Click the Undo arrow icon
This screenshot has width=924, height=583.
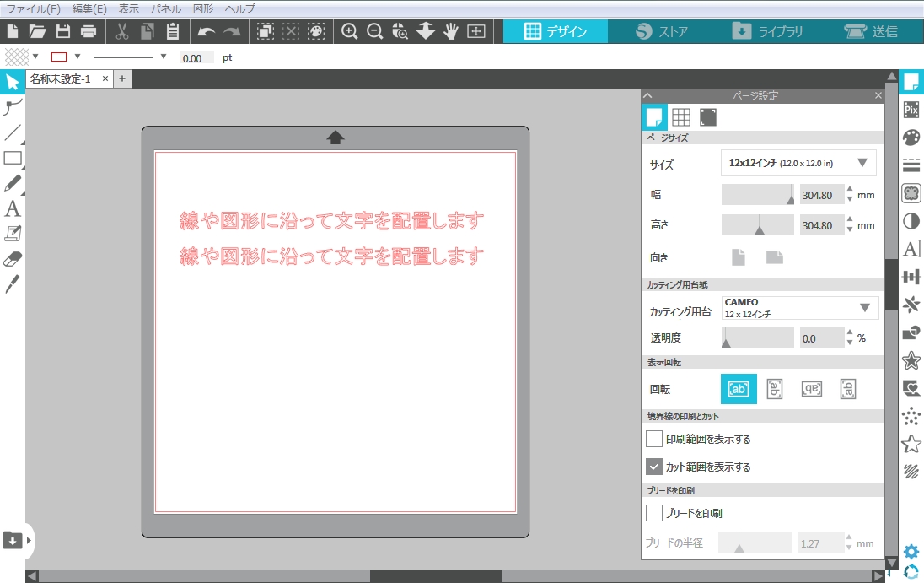tap(207, 32)
